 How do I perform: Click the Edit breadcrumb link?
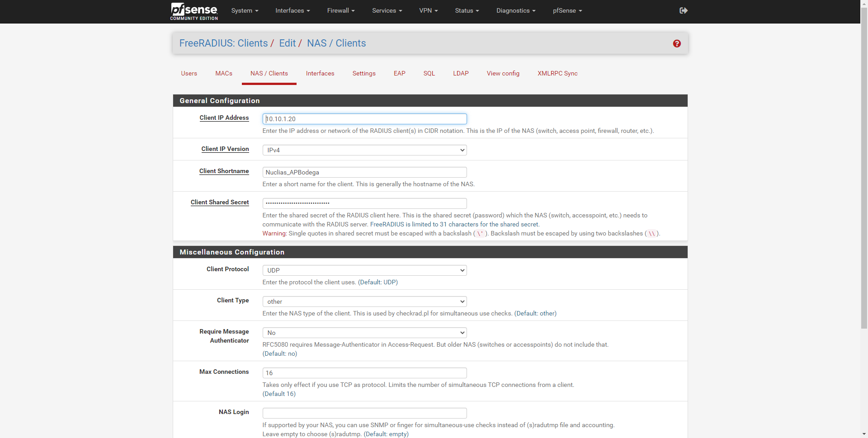pyautogui.click(x=288, y=43)
